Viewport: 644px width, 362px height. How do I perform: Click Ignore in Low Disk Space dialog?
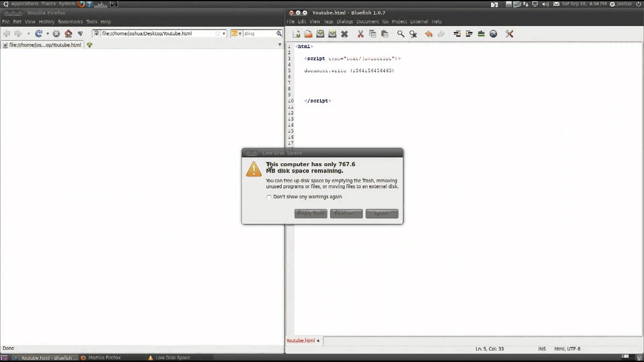click(382, 214)
